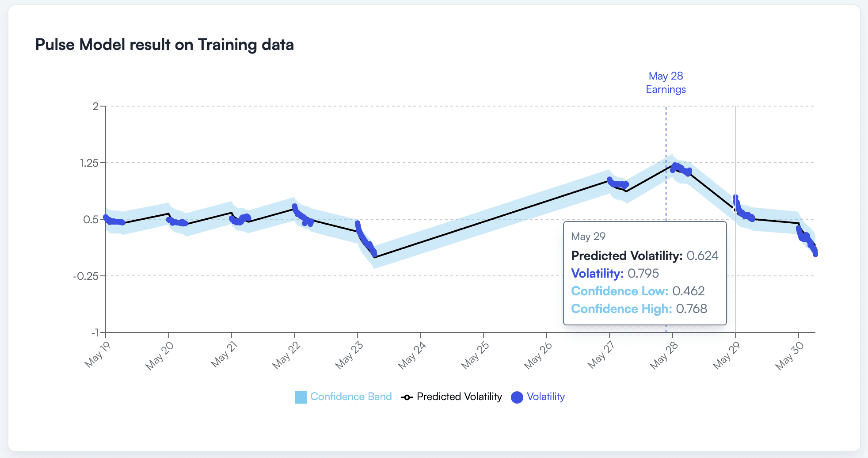The image size is (868, 458).
Task: Click the May 28 Earnings marker label
Action: (x=666, y=83)
